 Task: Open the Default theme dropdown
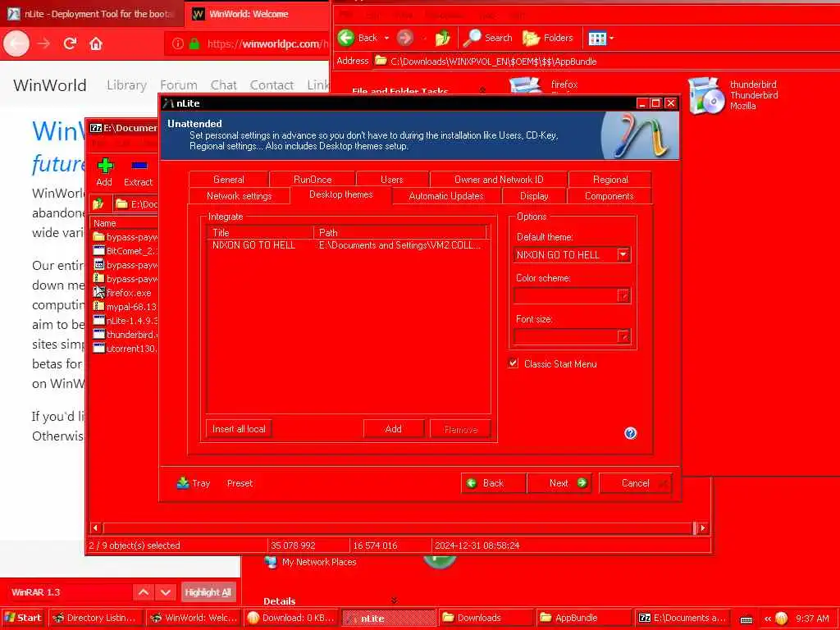[x=623, y=254]
